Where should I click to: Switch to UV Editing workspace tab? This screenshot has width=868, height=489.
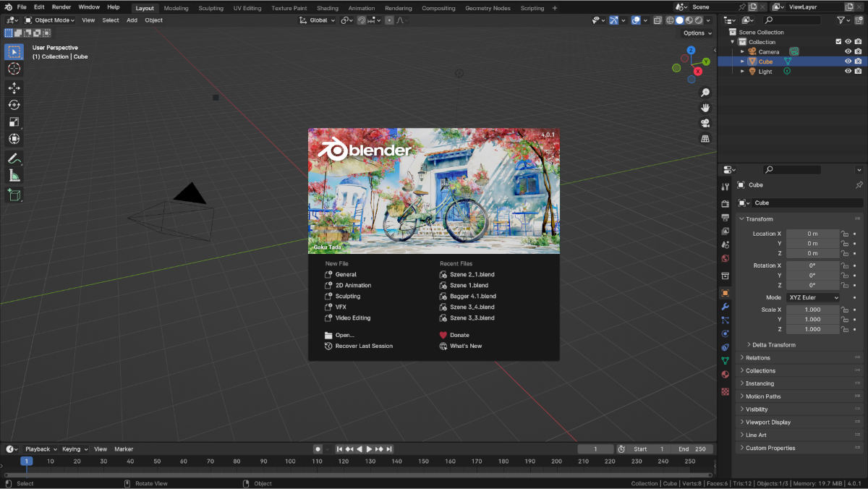[247, 8]
